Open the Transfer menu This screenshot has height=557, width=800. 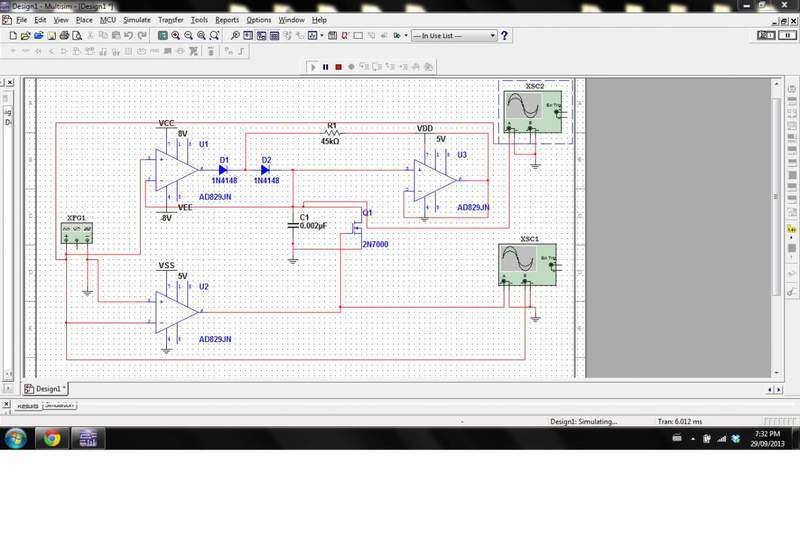click(x=170, y=19)
